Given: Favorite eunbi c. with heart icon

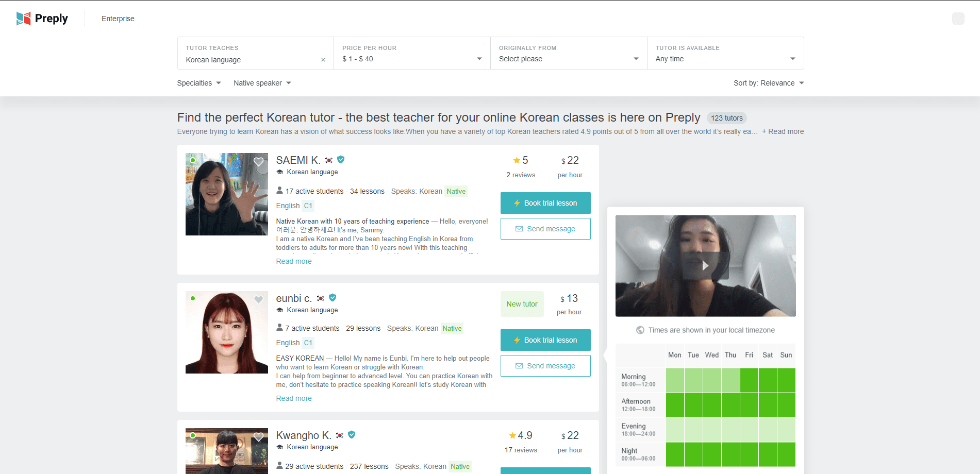Looking at the screenshot, I should coord(259,300).
